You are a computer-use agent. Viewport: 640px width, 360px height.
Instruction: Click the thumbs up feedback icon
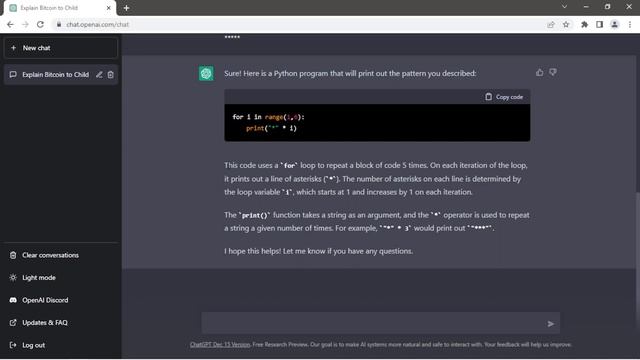click(540, 72)
